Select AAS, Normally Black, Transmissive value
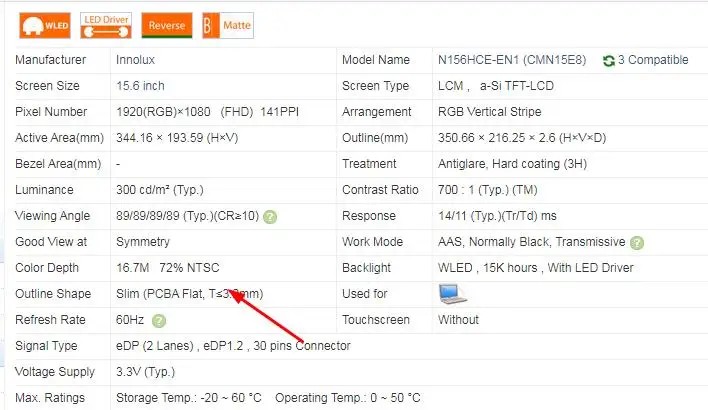This screenshot has height=410, width=708. pos(531,242)
